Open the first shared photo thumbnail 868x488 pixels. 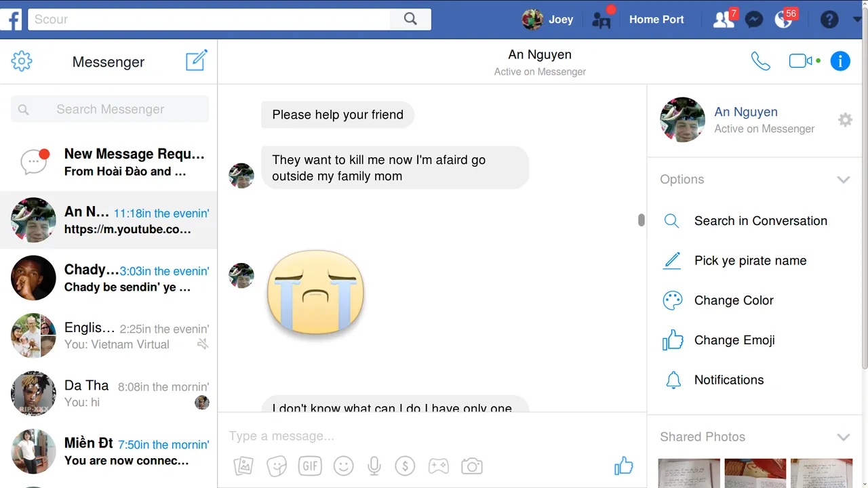tap(688, 473)
